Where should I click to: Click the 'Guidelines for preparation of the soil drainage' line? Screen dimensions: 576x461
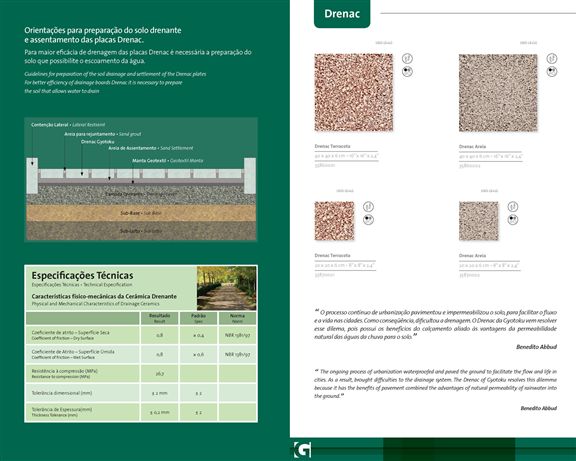pyautogui.click(x=115, y=74)
